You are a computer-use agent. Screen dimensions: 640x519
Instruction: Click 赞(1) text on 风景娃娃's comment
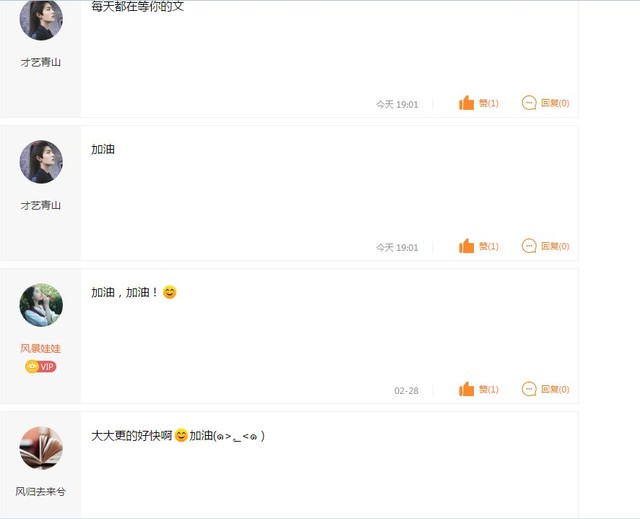[x=489, y=390]
